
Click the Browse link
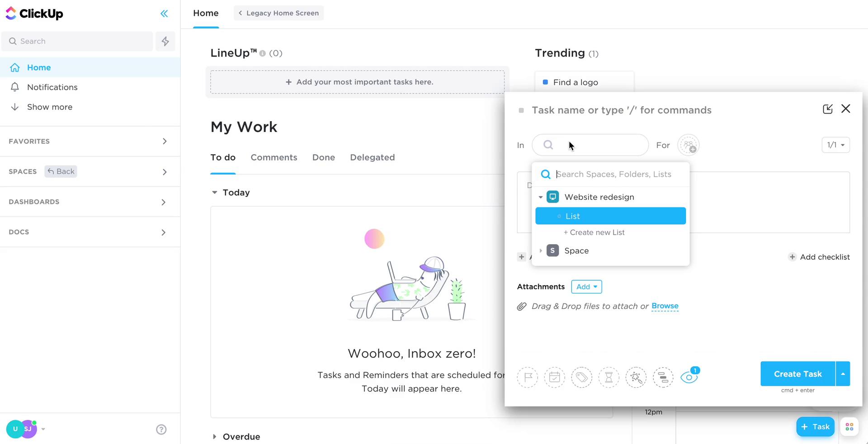click(x=665, y=306)
